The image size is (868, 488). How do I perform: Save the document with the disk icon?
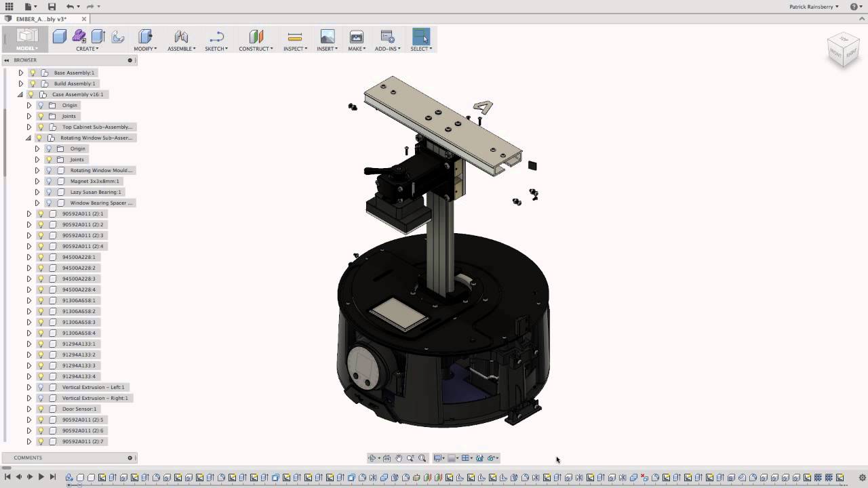click(x=52, y=6)
